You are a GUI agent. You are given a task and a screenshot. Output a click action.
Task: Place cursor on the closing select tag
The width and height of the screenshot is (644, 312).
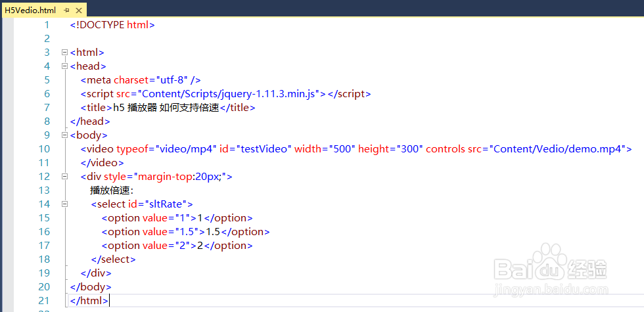(x=113, y=259)
